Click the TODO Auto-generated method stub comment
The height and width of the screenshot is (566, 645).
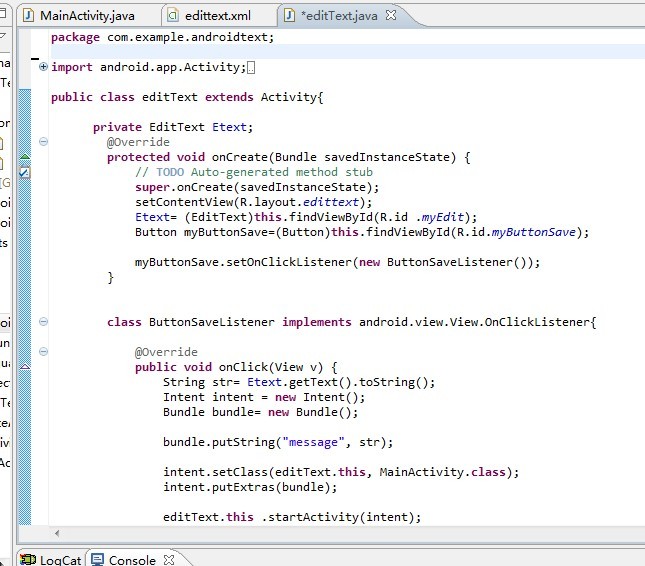[x=254, y=172]
